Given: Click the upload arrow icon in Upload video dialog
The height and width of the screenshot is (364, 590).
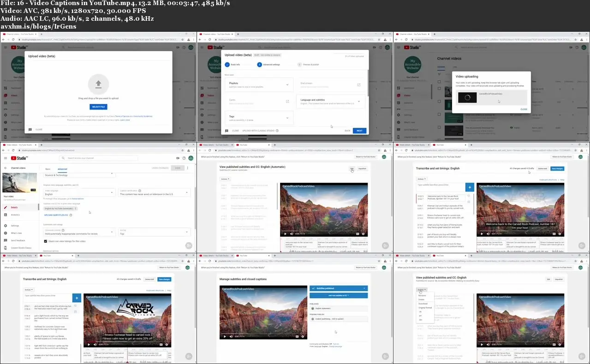Looking at the screenshot, I should pos(98,84).
